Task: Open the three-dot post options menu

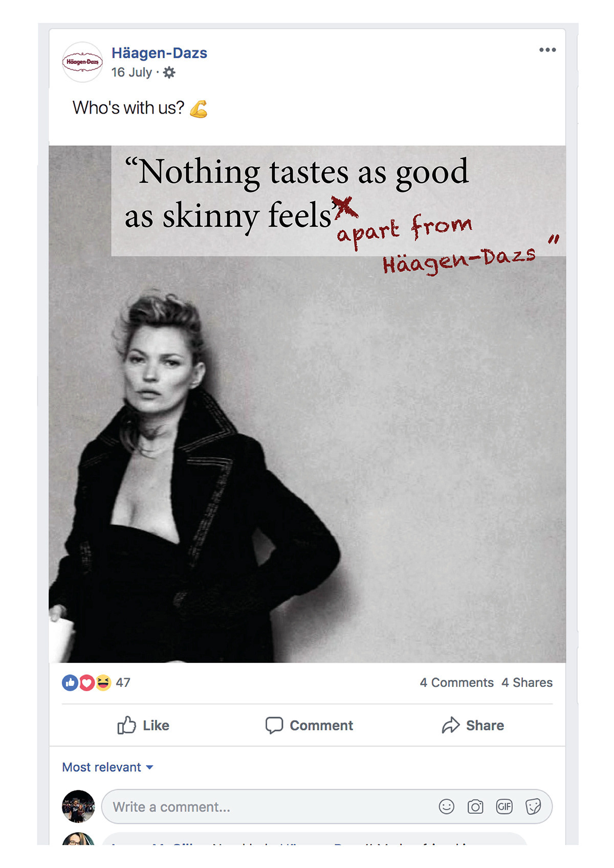Action: coord(547,50)
